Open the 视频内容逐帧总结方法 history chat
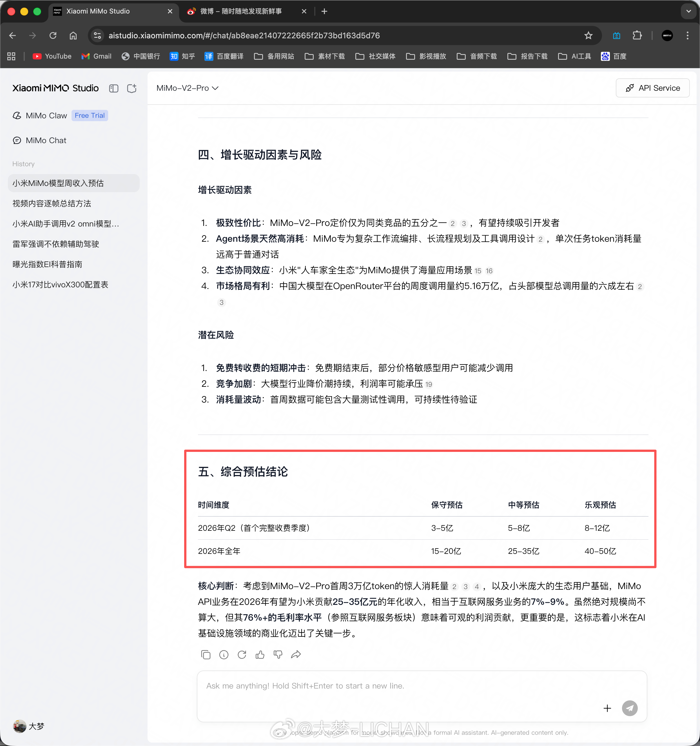Image resolution: width=700 pixels, height=746 pixels. [52, 203]
